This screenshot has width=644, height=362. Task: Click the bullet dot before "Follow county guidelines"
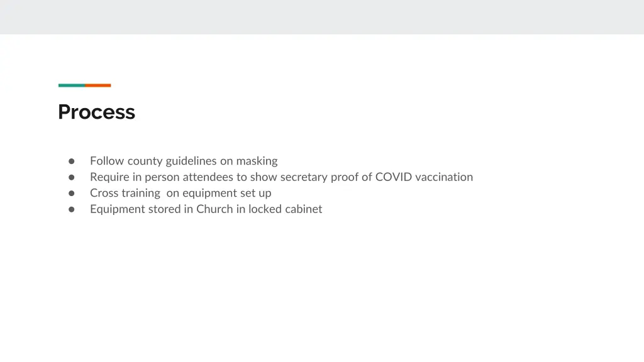(x=72, y=162)
